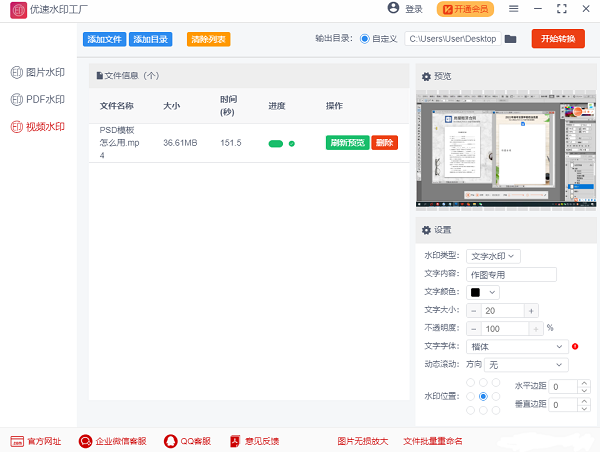
Task: Click the 开始转换 start conversion button
Action: (x=558, y=39)
